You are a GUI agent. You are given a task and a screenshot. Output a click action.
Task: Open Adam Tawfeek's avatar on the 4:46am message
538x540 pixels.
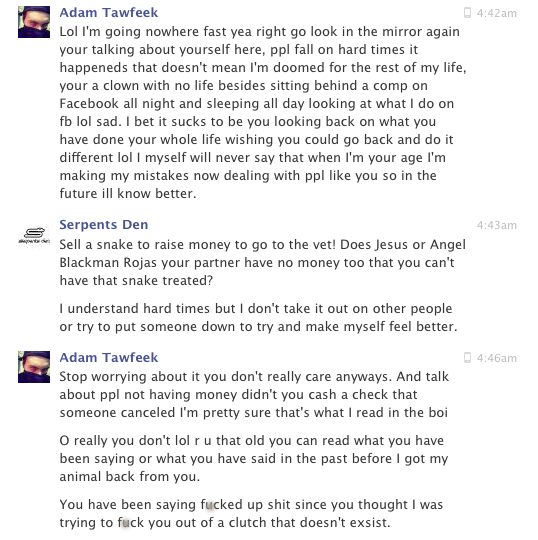coord(34,367)
